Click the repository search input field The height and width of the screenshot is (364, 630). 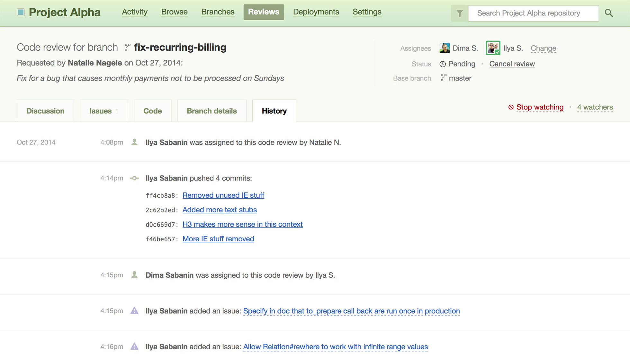(x=533, y=13)
